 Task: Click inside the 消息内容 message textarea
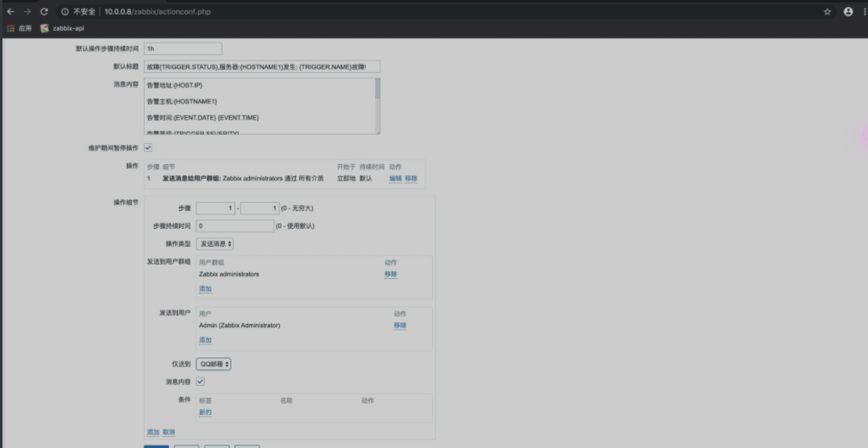tap(259, 106)
